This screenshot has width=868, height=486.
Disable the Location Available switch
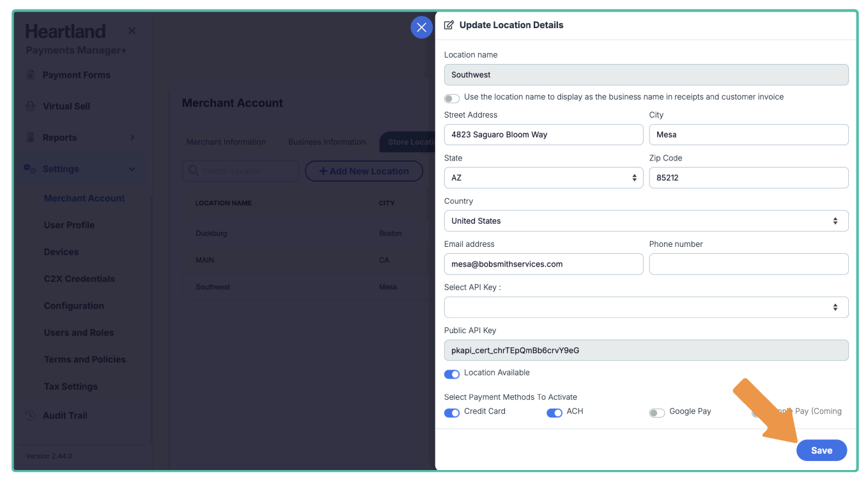pyautogui.click(x=452, y=374)
